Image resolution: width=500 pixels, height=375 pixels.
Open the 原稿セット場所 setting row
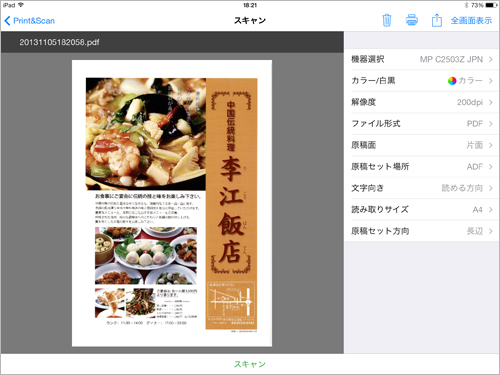(x=422, y=166)
